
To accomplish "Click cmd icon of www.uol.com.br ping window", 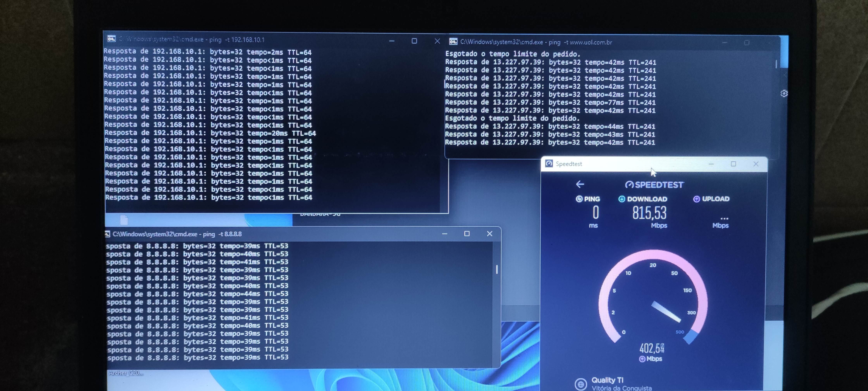I will (453, 42).
